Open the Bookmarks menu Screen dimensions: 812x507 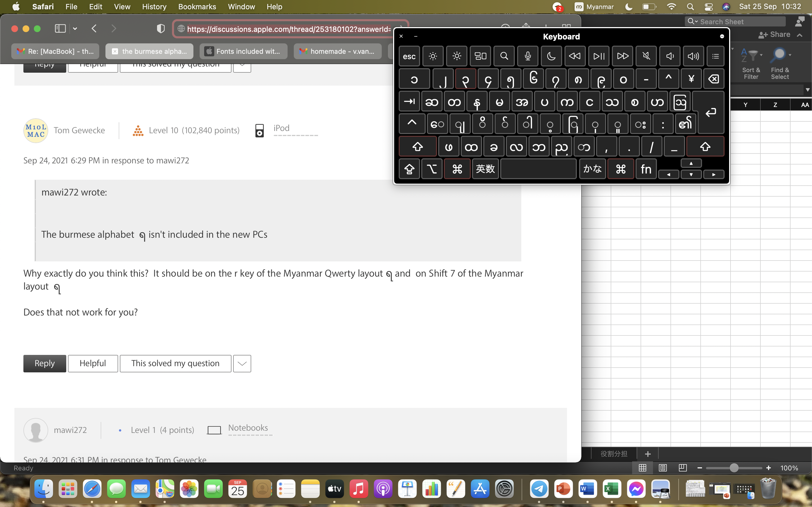[197, 7]
